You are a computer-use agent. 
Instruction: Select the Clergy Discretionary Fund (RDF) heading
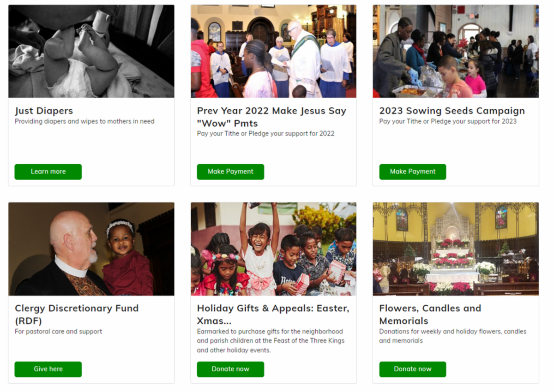(77, 314)
